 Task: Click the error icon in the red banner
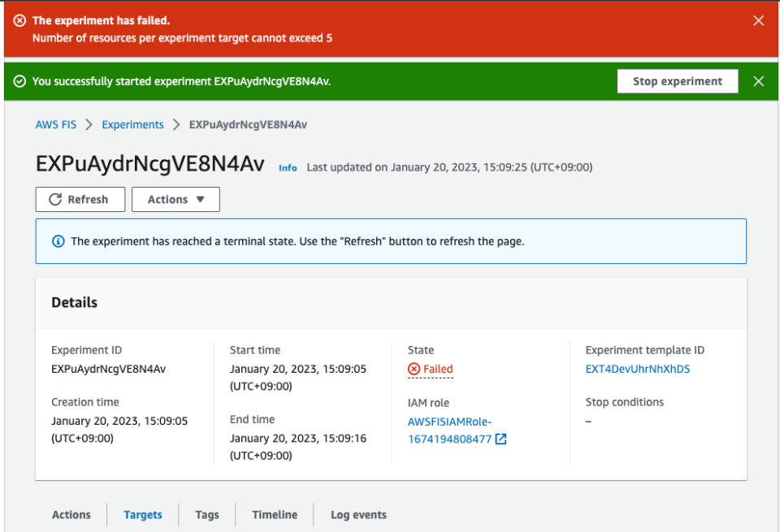point(20,19)
